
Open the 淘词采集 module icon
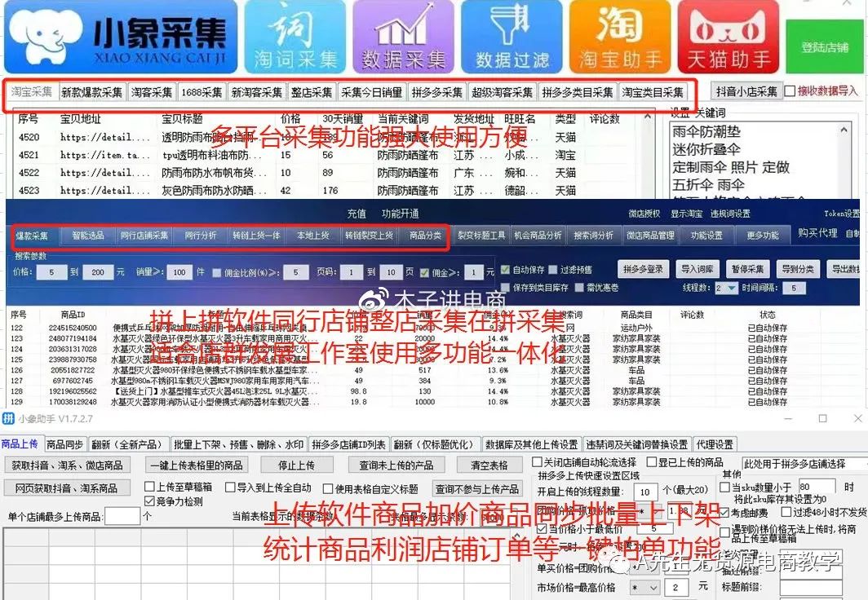[x=295, y=37]
